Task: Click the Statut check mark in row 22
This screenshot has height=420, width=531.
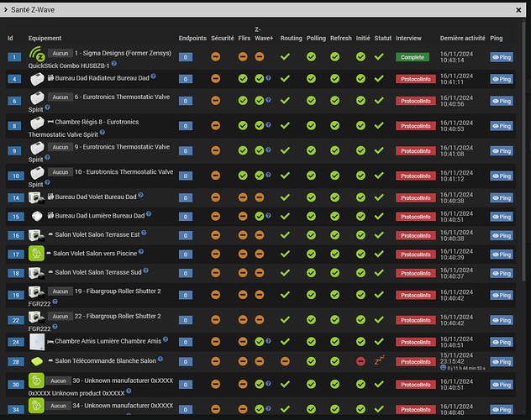Action: coord(379,320)
